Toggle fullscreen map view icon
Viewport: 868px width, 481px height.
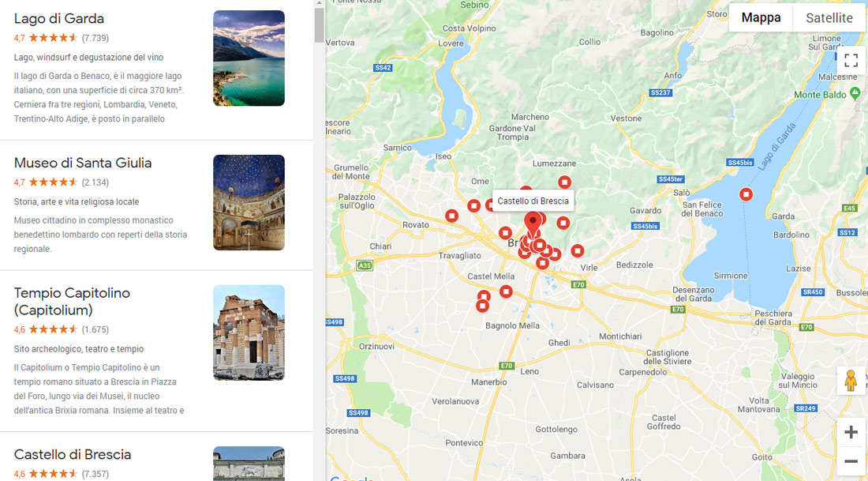pos(851,60)
